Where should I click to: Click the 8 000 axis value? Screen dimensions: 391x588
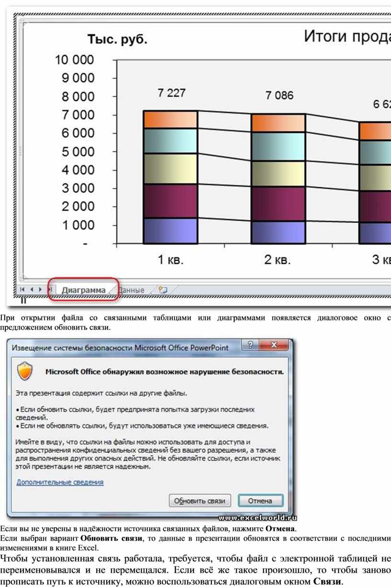click(78, 97)
